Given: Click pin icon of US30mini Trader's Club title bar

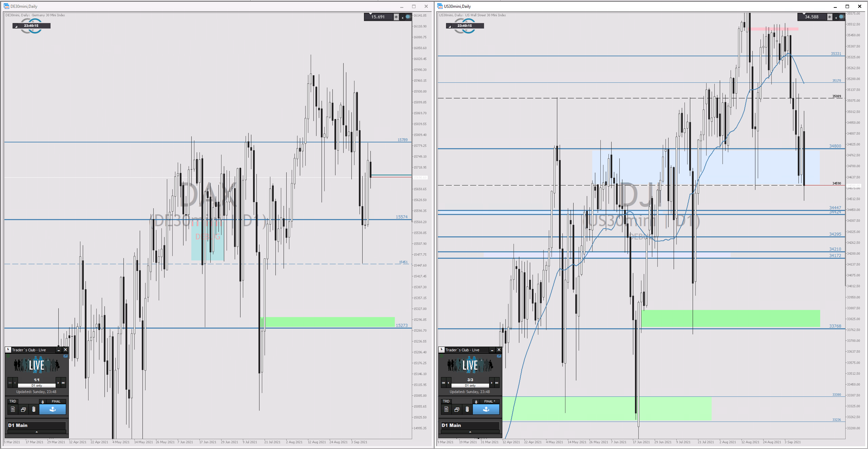Looking at the screenshot, I should 441,350.
